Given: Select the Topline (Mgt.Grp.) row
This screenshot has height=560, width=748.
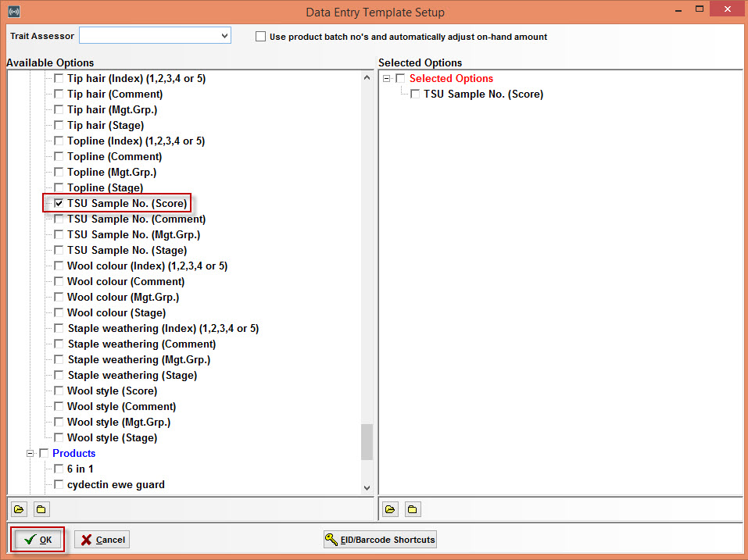Looking at the screenshot, I should click(112, 172).
